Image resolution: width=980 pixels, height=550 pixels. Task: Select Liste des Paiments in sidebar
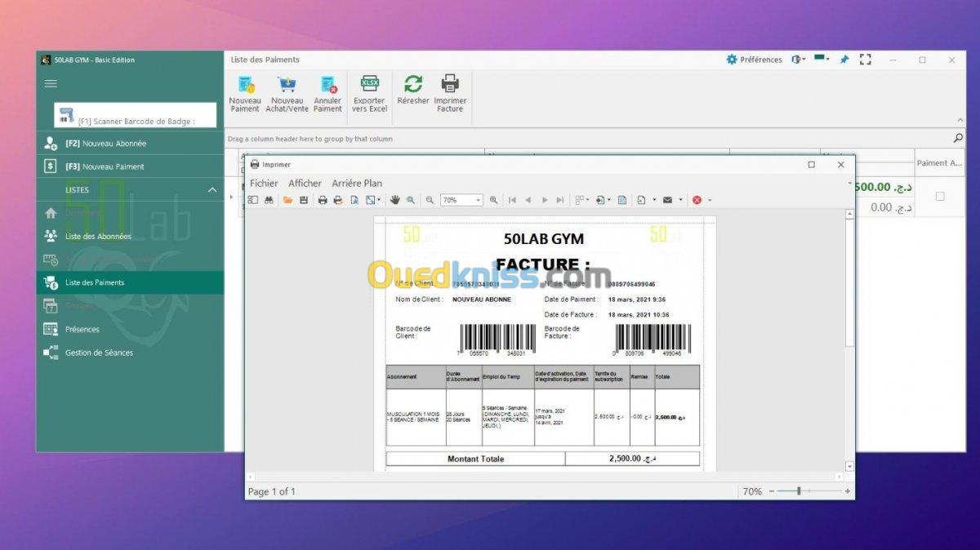[130, 282]
